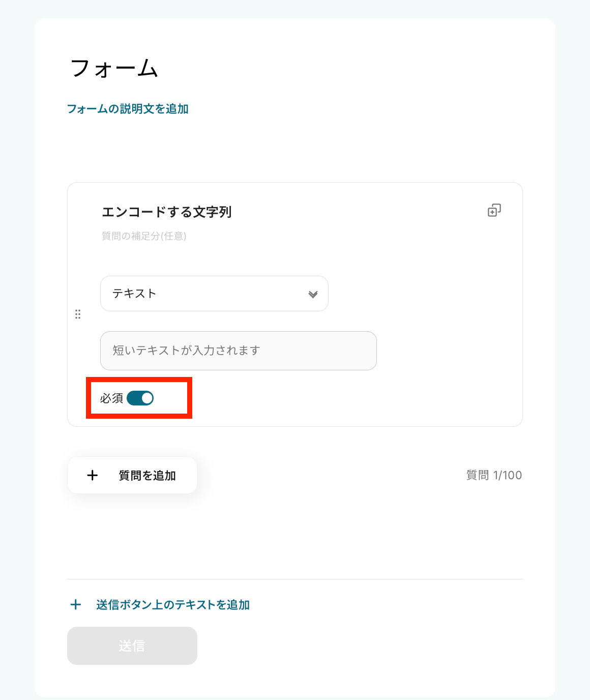Click the 必須 label text

pos(111,398)
